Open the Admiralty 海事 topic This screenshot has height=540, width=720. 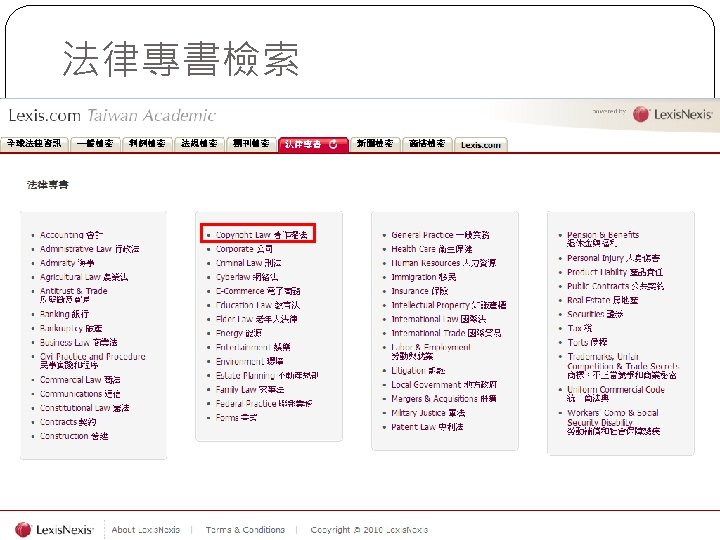coord(67,263)
